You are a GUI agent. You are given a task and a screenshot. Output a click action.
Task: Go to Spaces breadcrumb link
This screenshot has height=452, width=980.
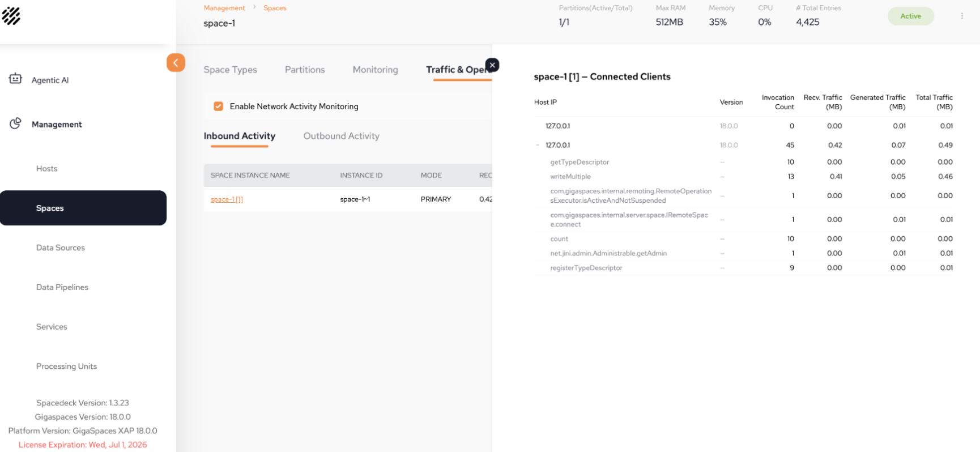[x=275, y=8]
